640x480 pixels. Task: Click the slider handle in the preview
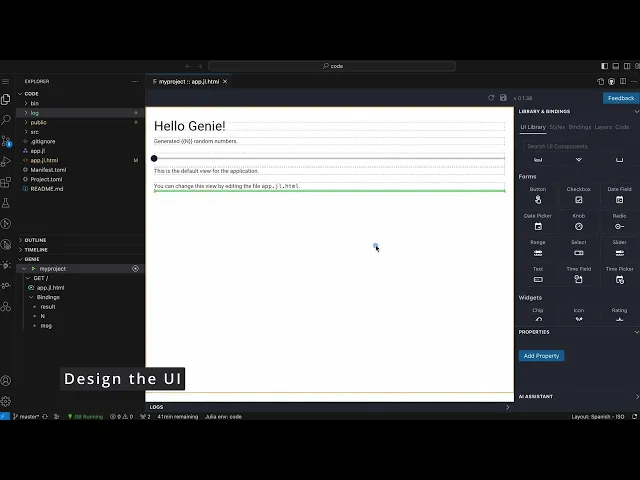(154, 158)
